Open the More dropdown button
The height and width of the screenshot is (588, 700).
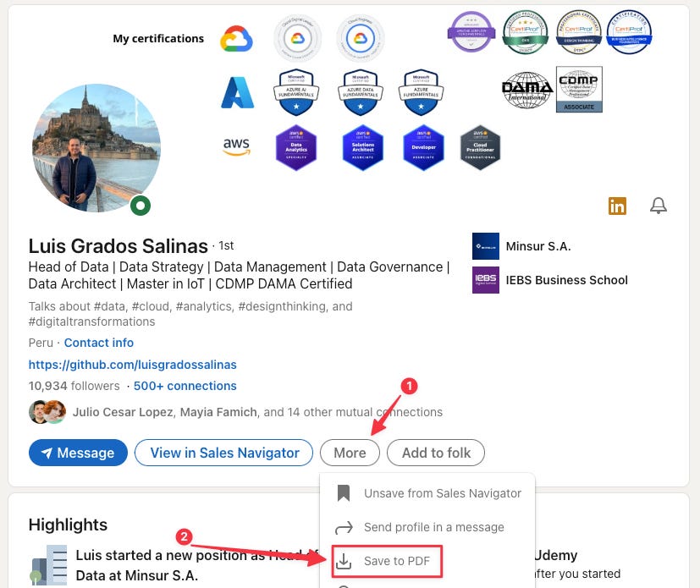pyautogui.click(x=350, y=453)
